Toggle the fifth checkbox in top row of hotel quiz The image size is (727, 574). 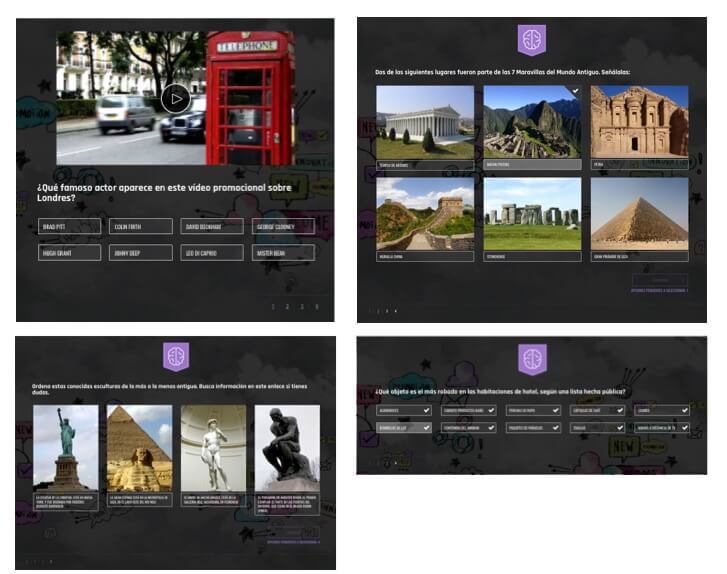[x=684, y=410]
